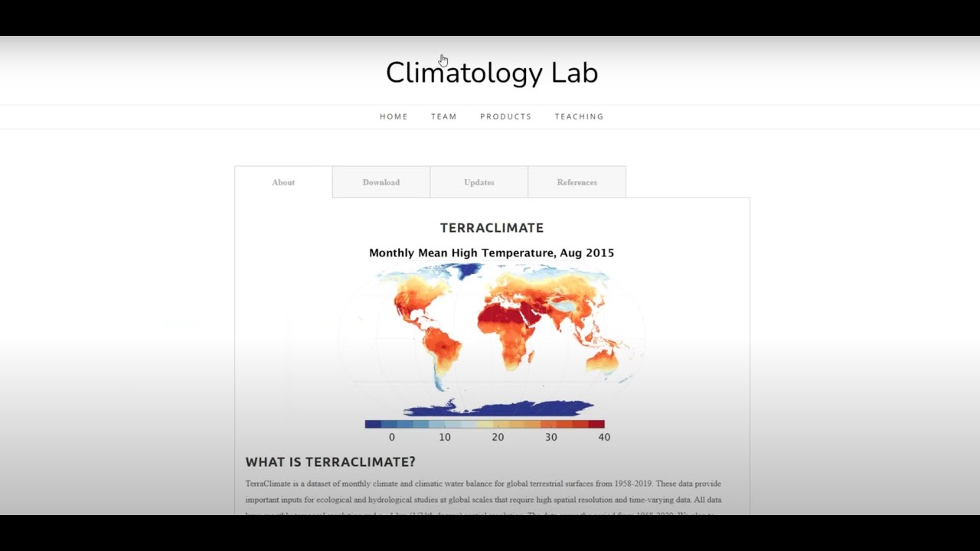This screenshot has height=551, width=980.
Task: Click the '20' label under the color bar
Action: 498,437
